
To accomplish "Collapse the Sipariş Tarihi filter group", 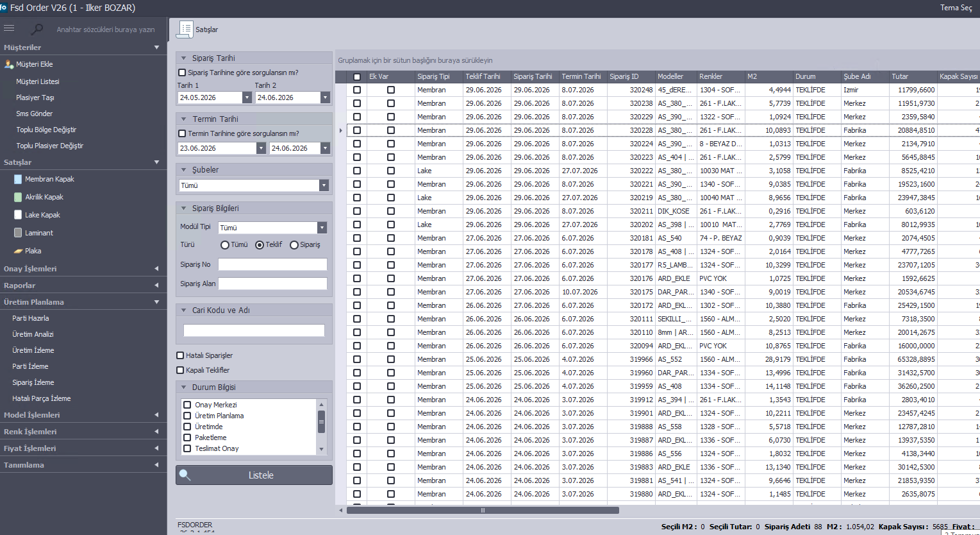I will pyautogui.click(x=183, y=58).
